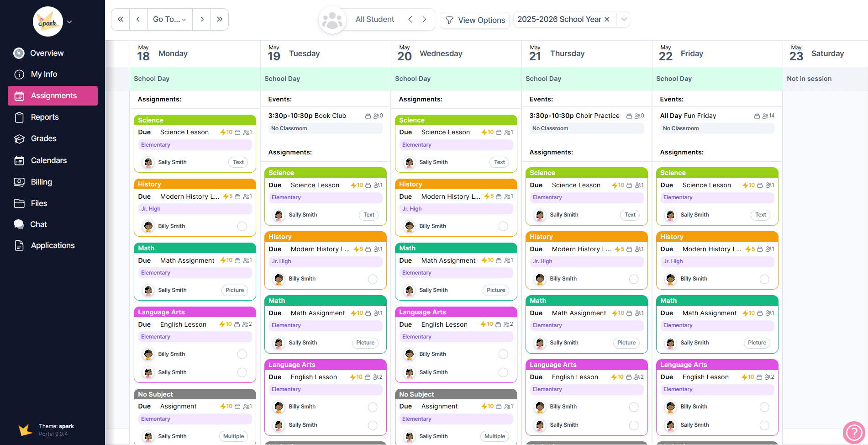Click the green Science header on Monday

(x=195, y=120)
